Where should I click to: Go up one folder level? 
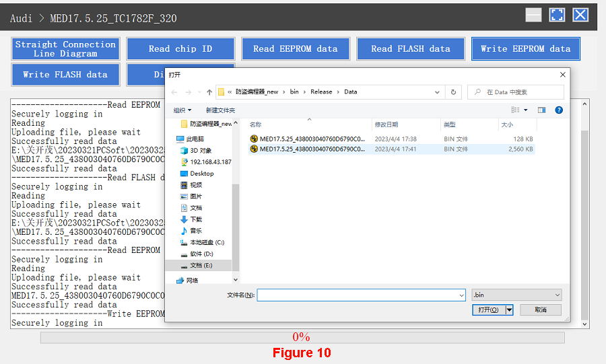(209, 92)
